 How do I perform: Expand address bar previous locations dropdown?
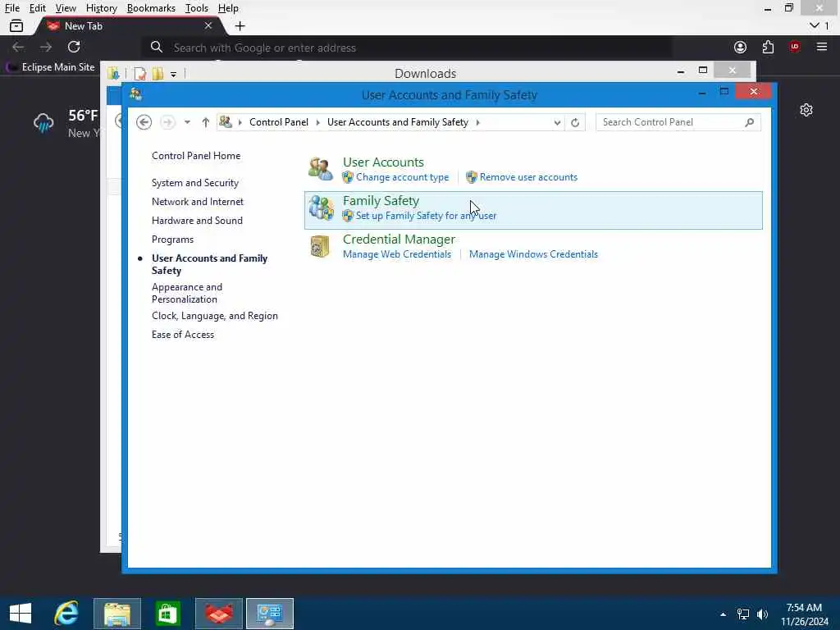click(x=557, y=123)
